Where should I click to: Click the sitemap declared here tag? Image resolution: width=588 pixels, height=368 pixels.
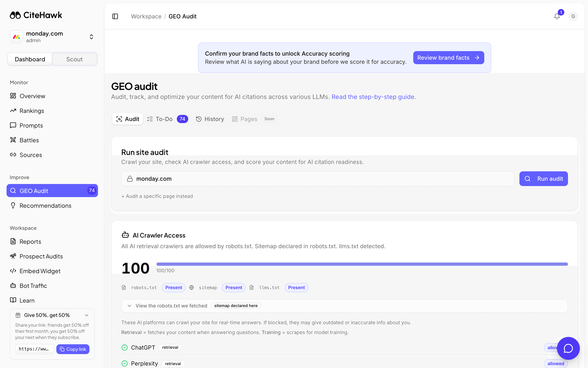(236, 306)
